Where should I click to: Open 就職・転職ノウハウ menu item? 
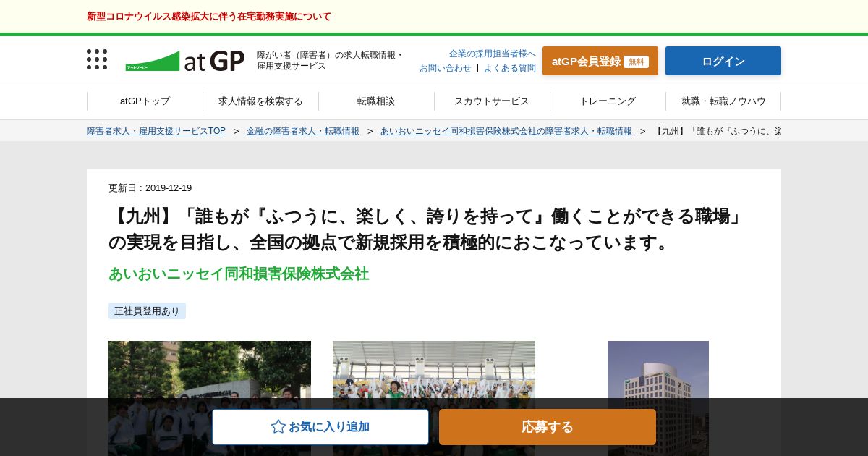(x=723, y=101)
